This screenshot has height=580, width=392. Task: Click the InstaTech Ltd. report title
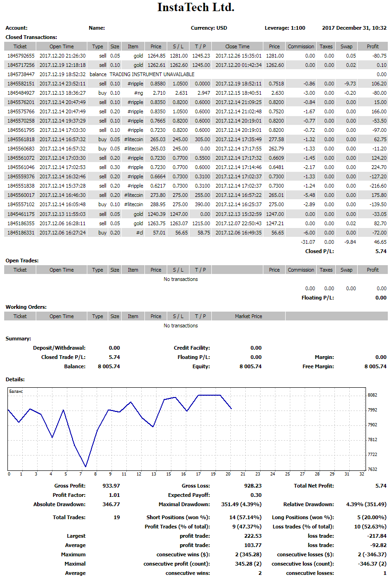coord(196,7)
